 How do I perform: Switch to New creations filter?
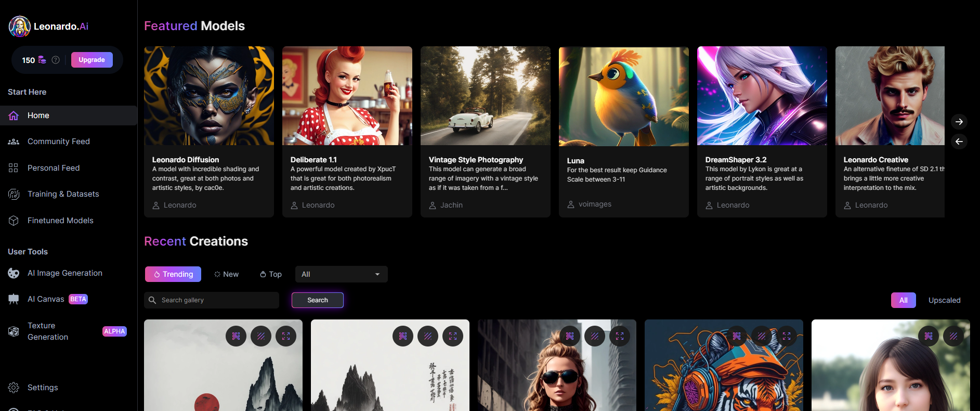[226, 274]
